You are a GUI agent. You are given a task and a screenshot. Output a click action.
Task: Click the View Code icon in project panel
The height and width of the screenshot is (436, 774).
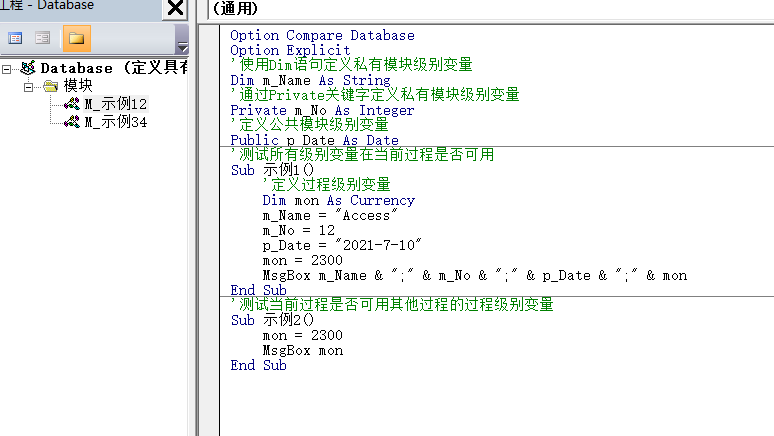(15, 38)
